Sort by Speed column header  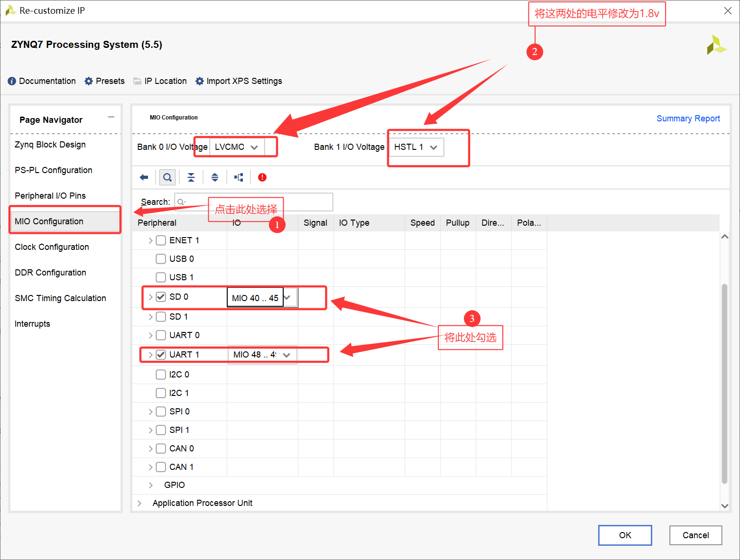423,223
